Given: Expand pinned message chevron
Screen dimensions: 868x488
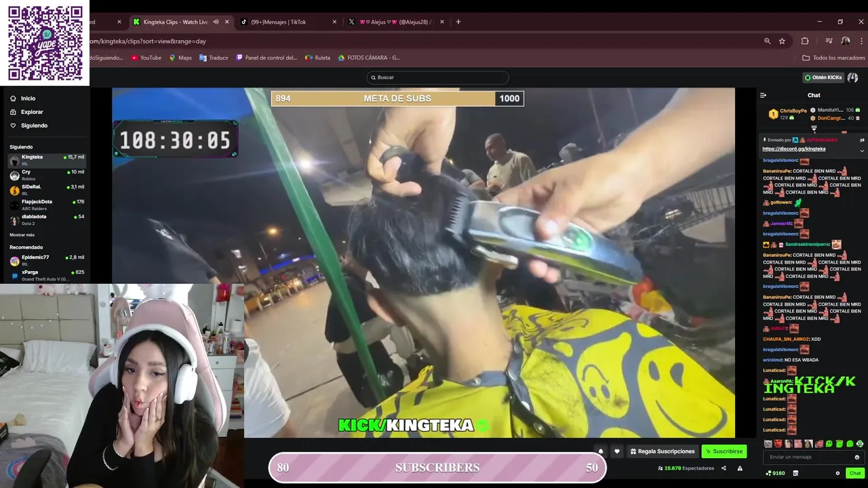Looking at the screenshot, I should coord(862,150).
